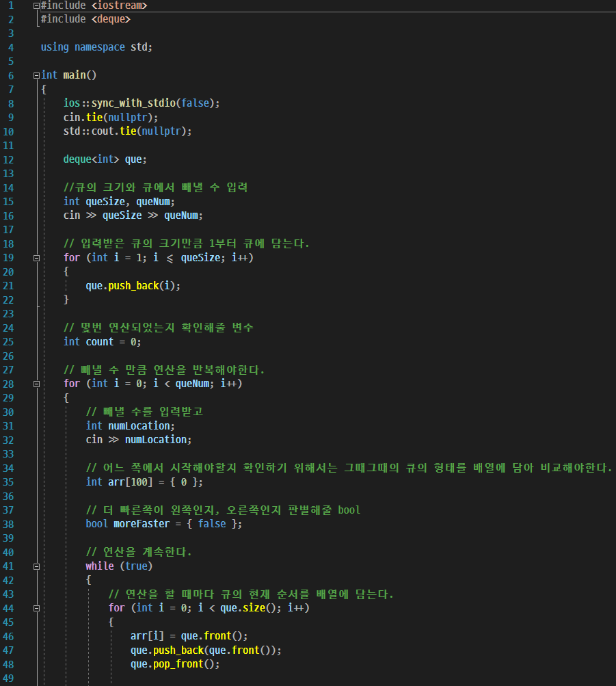Click comment '// 입력받은 큐의 크기만큼 1부터 큐에 담는다.'
The image size is (616, 686).
(x=186, y=243)
